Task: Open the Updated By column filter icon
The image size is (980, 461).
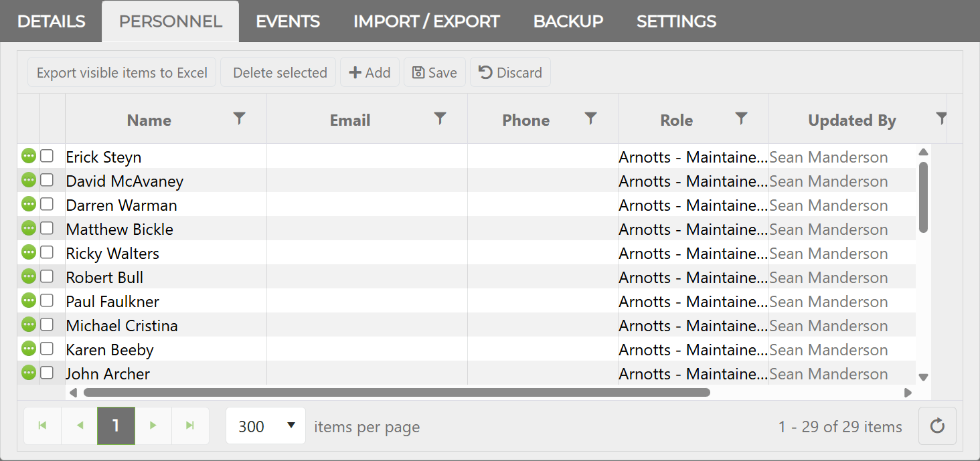Action: (x=941, y=118)
